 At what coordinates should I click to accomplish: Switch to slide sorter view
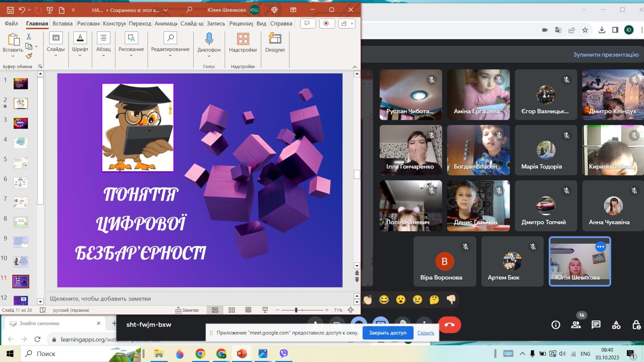click(x=232, y=310)
